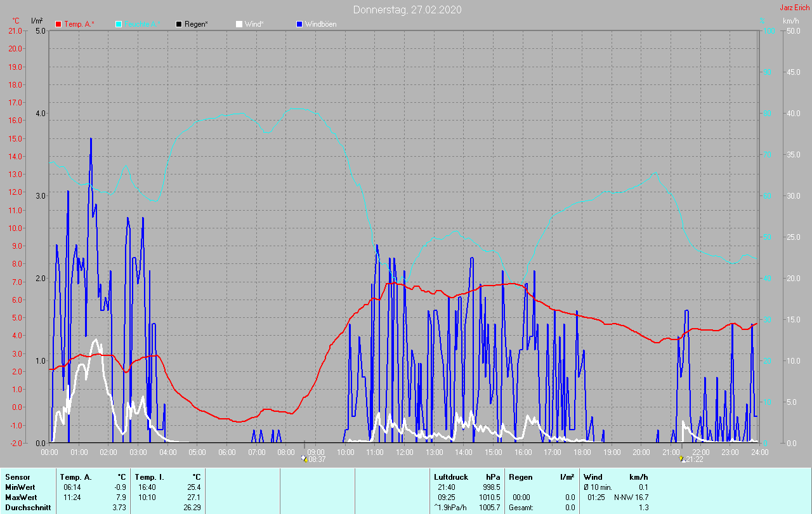Click the Durchschnitt row label
Viewport: 812px width, 514px height.
point(28,508)
